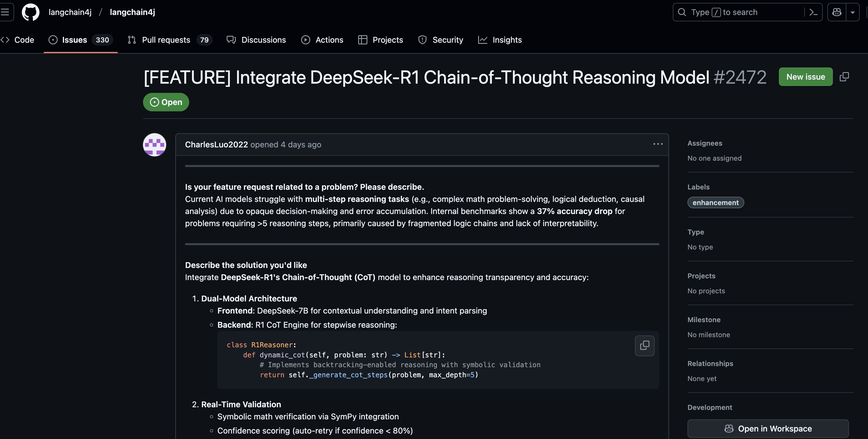Image resolution: width=868 pixels, height=439 pixels.
Task: Open the three-dot comment options menu
Action: 658,144
